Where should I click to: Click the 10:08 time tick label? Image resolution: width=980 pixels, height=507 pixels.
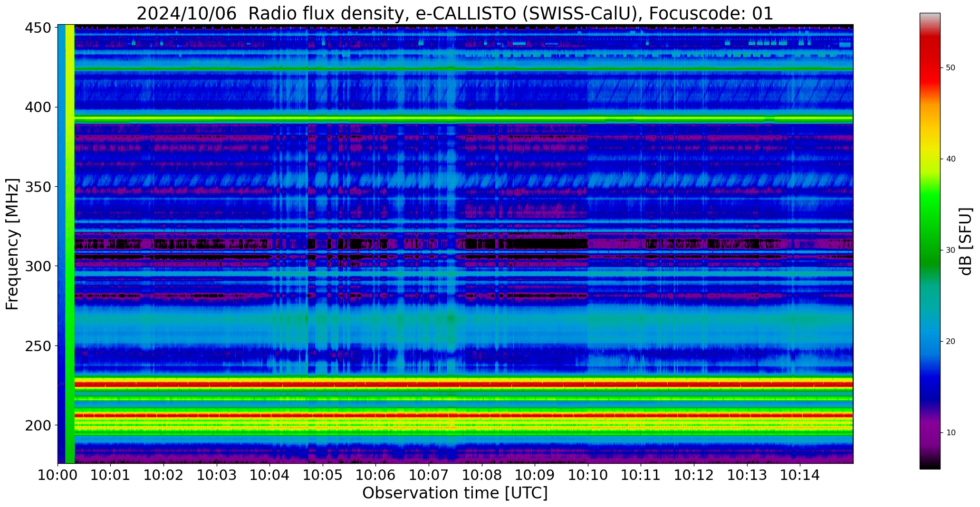tap(482, 475)
